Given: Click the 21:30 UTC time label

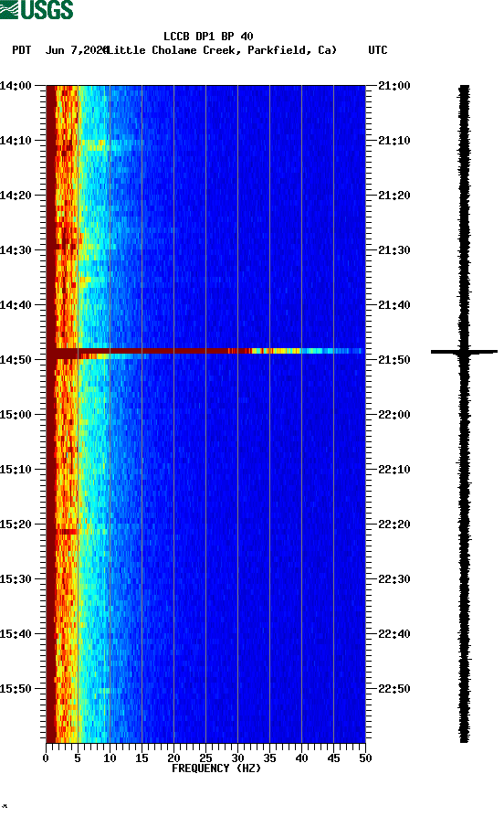Looking at the screenshot, I should [x=394, y=250].
